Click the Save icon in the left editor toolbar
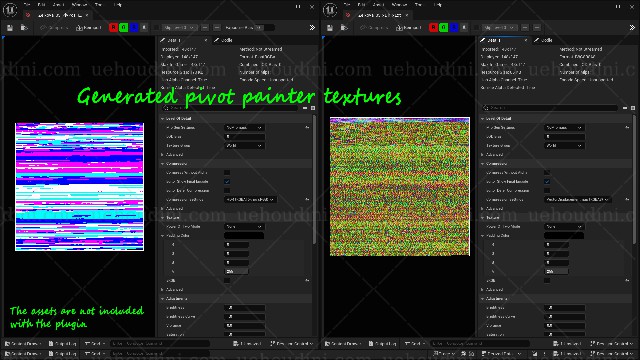640x360 pixels. click(x=10, y=28)
